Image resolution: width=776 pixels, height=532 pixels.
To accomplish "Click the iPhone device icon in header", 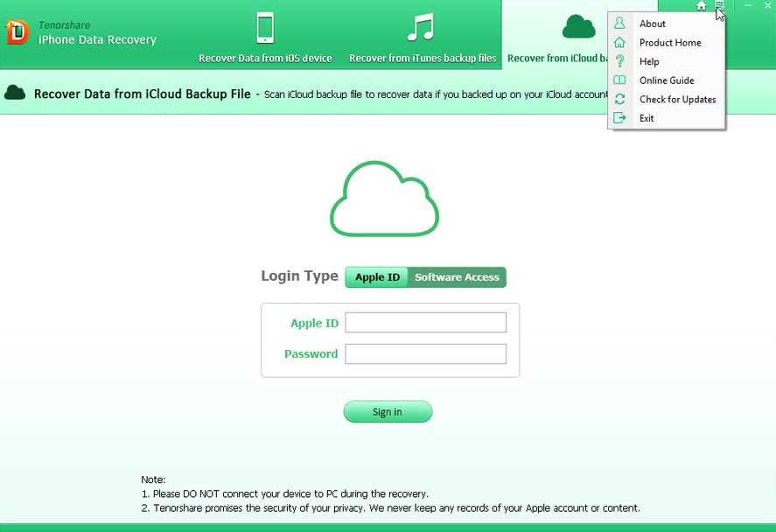I will point(265,28).
